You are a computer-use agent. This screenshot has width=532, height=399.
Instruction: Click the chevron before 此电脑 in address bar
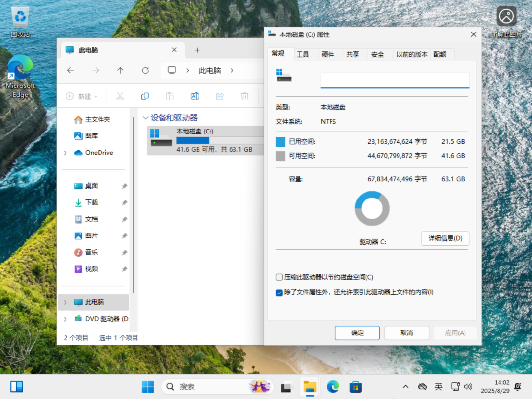coord(188,70)
